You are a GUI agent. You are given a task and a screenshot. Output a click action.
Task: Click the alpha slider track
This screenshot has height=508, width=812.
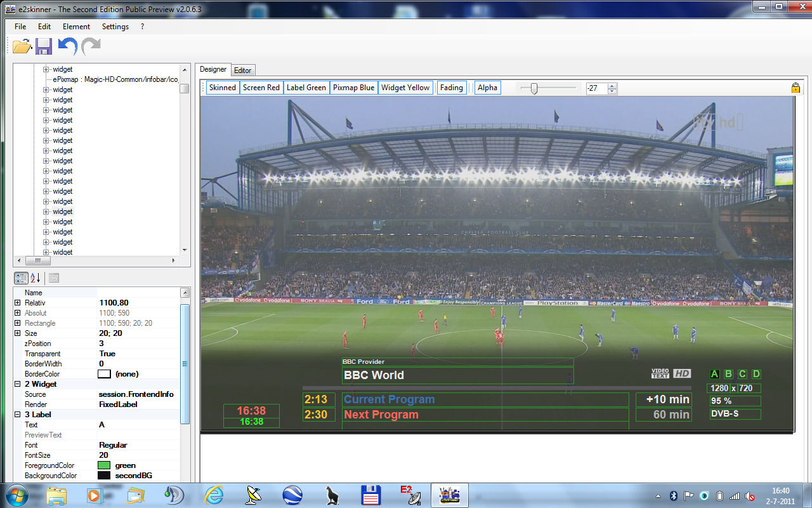(x=548, y=88)
